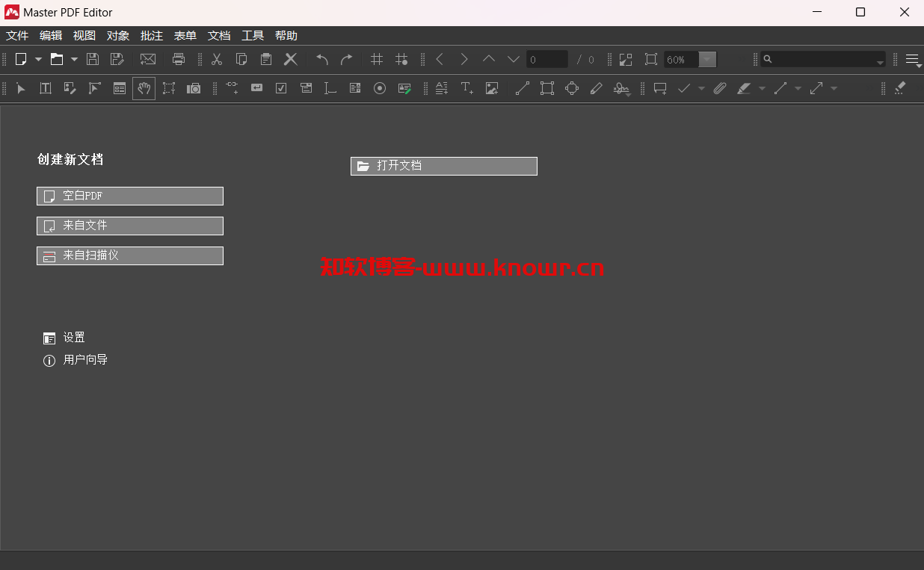Expand the open folder dropdown arrow

click(x=74, y=59)
